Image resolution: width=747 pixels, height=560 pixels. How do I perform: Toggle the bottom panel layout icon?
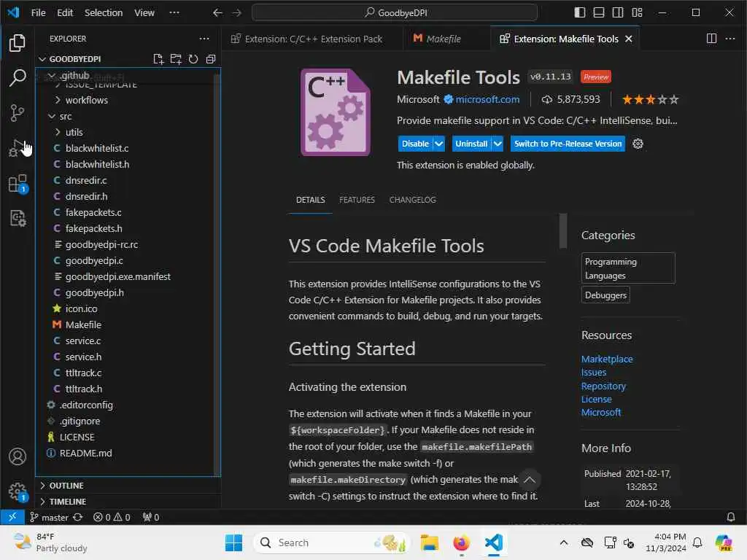[x=599, y=12]
